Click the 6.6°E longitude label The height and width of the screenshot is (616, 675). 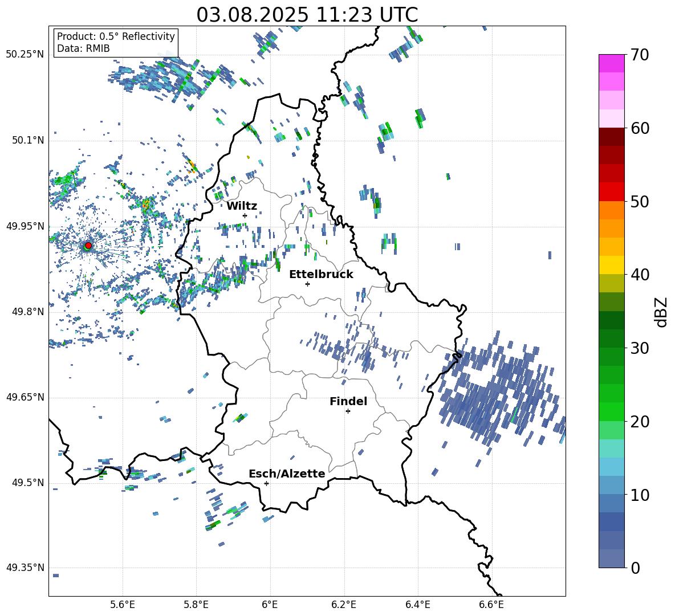click(x=491, y=605)
